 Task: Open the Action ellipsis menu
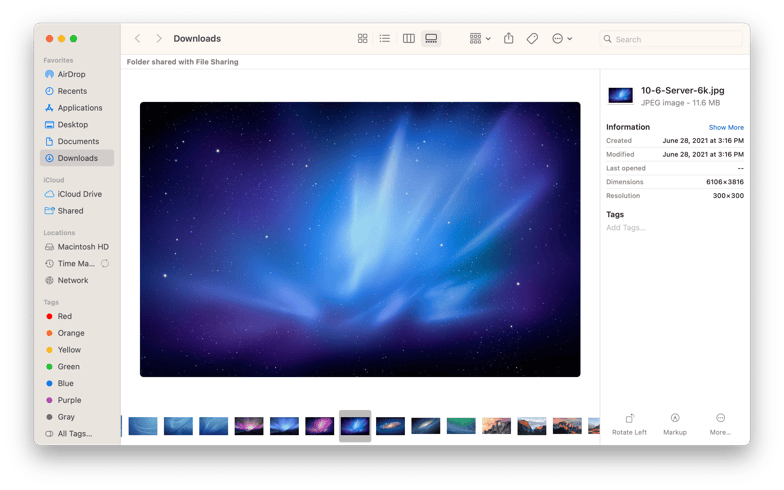pos(562,38)
